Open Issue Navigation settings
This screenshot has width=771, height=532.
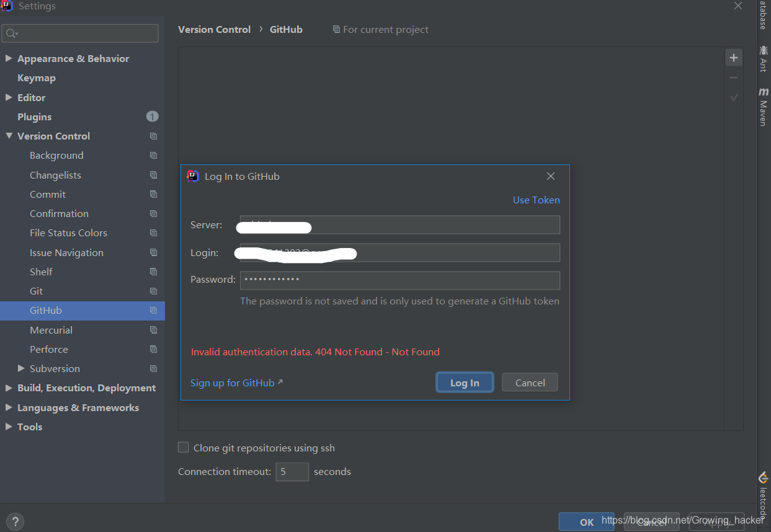coord(66,252)
